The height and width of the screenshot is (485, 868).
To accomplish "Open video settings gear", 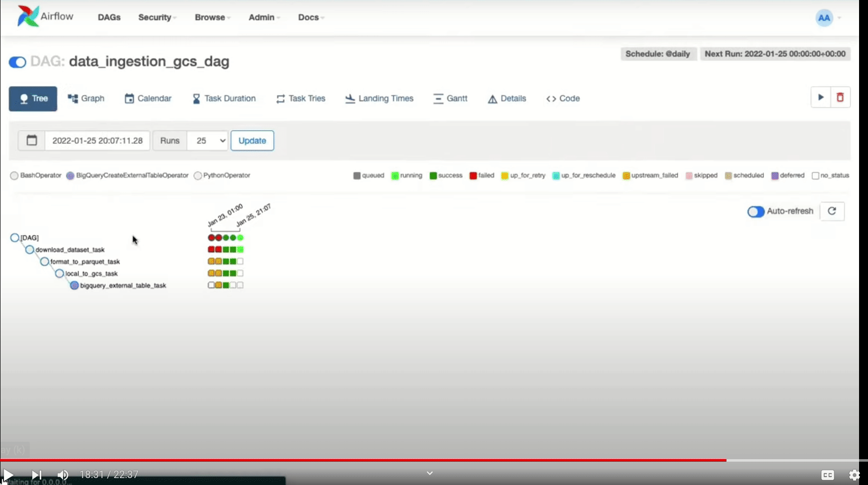I will 855,475.
